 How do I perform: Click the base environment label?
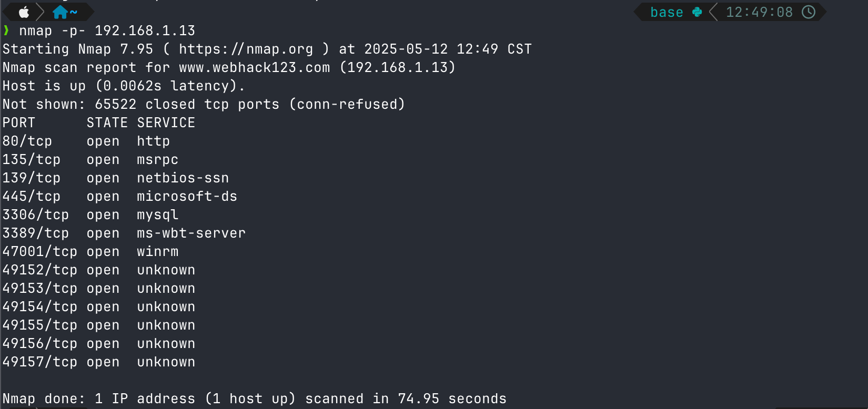pos(667,12)
